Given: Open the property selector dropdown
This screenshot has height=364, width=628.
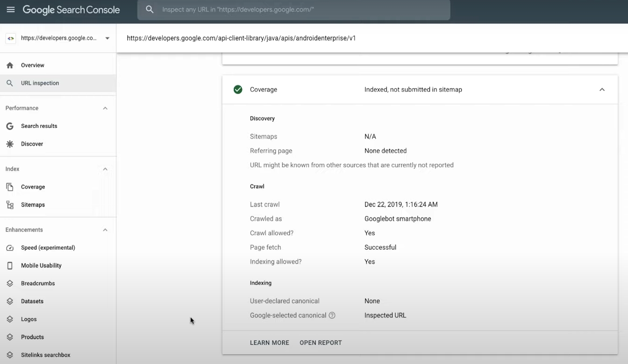Looking at the screenshot, I should pos(107,38).
